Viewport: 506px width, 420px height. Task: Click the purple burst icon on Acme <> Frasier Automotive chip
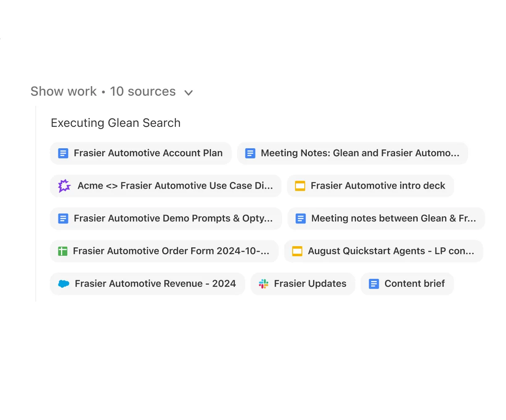(x=64, y=186)
